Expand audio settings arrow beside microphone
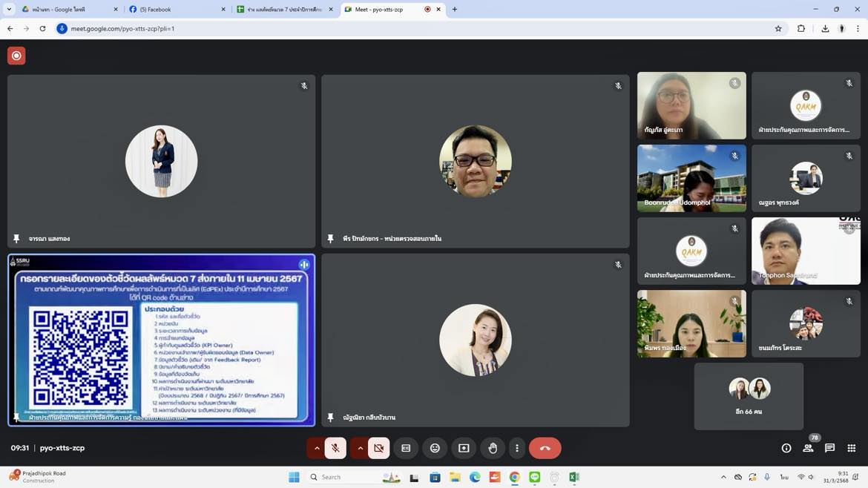This screenshot has width=868, height=488. coord(317,448)
